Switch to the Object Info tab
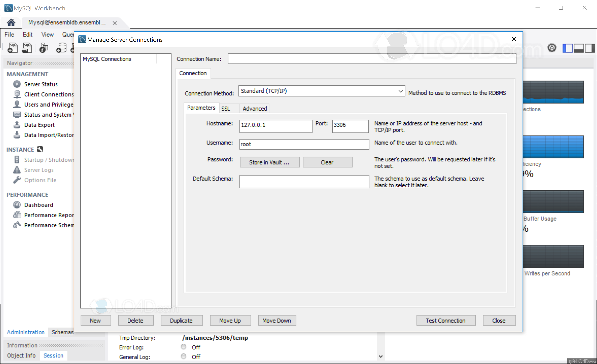The height and width of the screenshot is (364, 597). tap(21, 355)
